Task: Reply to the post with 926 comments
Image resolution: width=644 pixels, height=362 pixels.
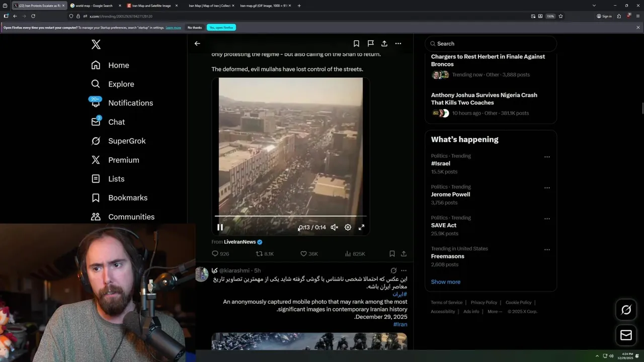Action: pos(220,254)
